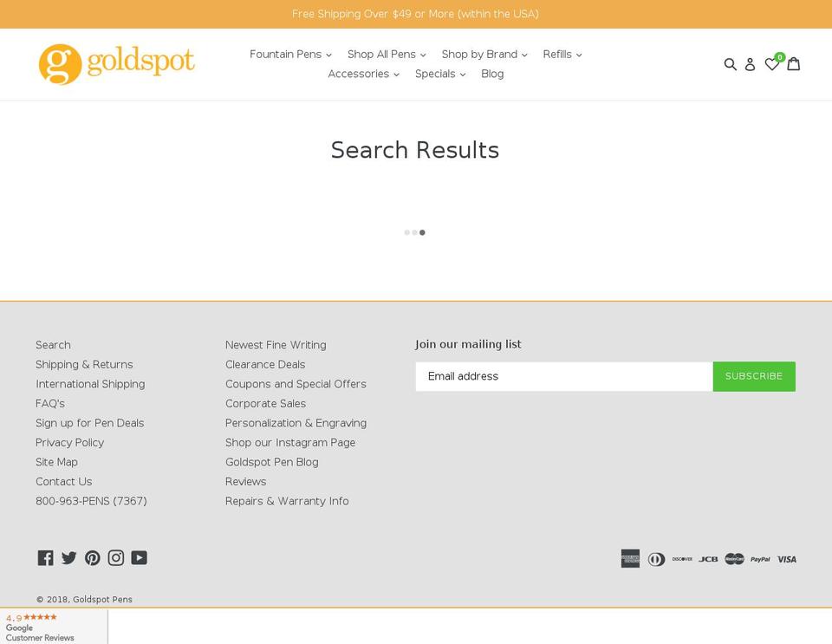Viewport: 832px width, 644px height.
Task: Open the wishlist heart icon
Action: pos(772,64)
